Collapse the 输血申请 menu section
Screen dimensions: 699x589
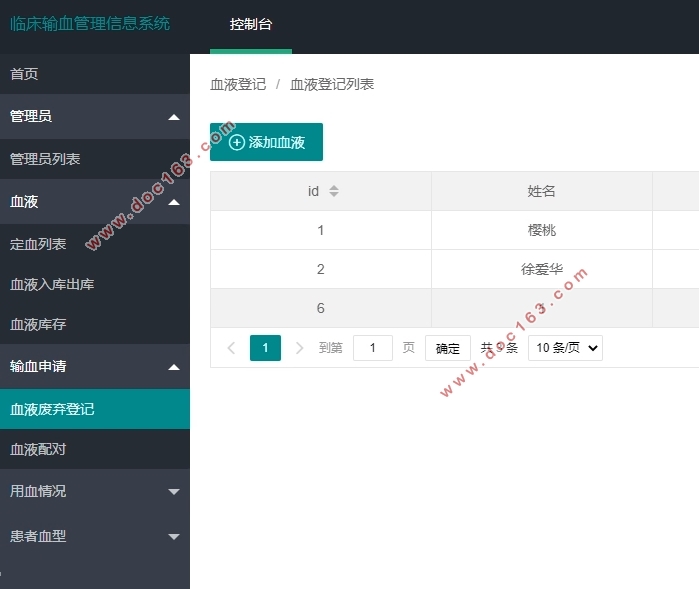95,367
